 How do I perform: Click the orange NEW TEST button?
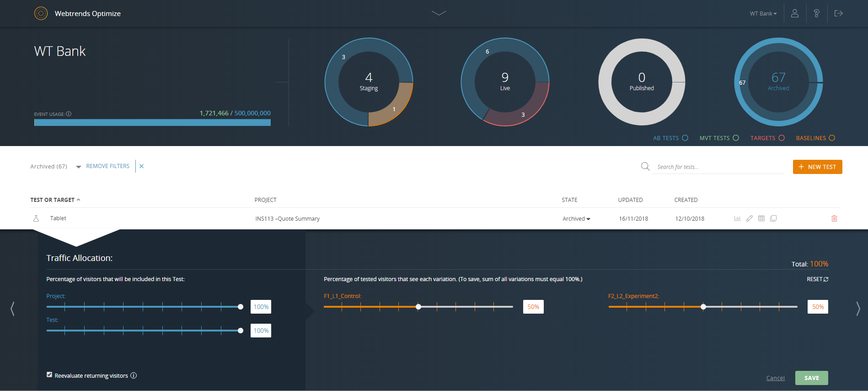coord(817,167)
